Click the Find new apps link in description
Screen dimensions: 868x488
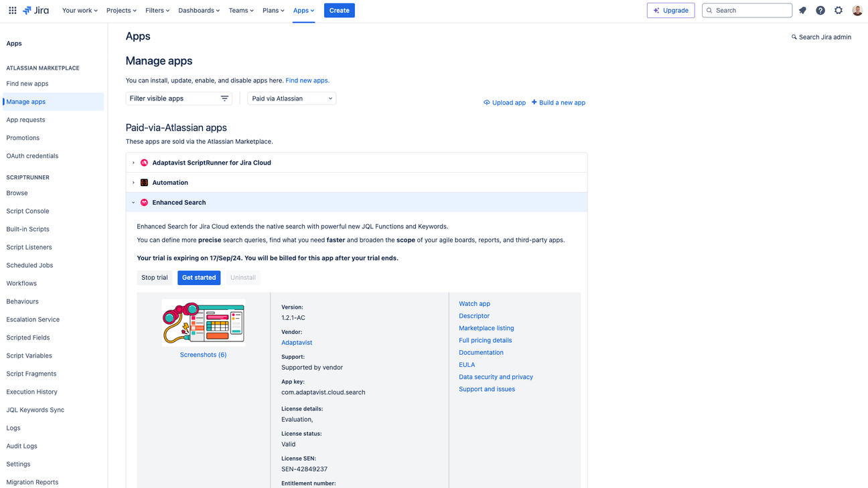[307, 80]
